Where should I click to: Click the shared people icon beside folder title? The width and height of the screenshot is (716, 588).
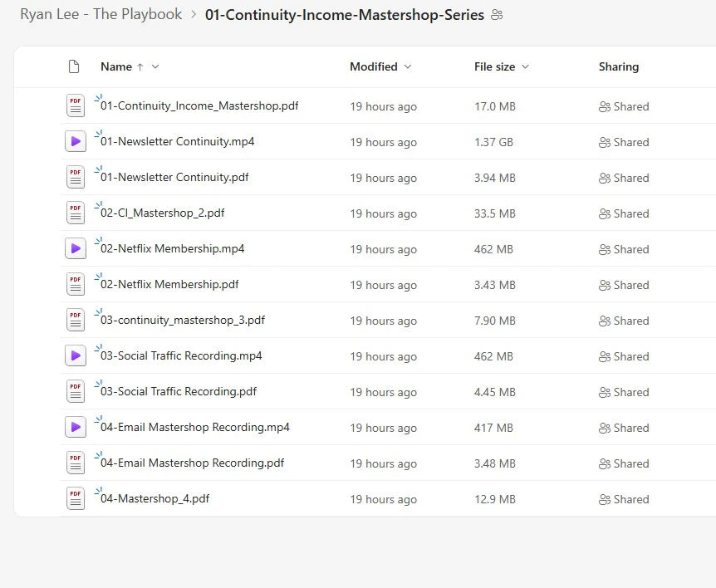click(498, 15)
